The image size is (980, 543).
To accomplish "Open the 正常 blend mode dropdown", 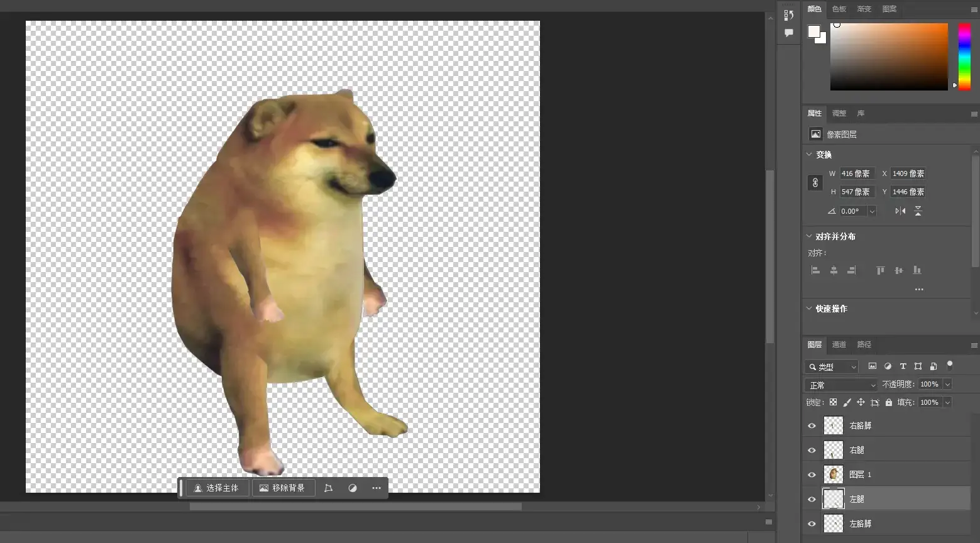I will click(x=841, y=385).
